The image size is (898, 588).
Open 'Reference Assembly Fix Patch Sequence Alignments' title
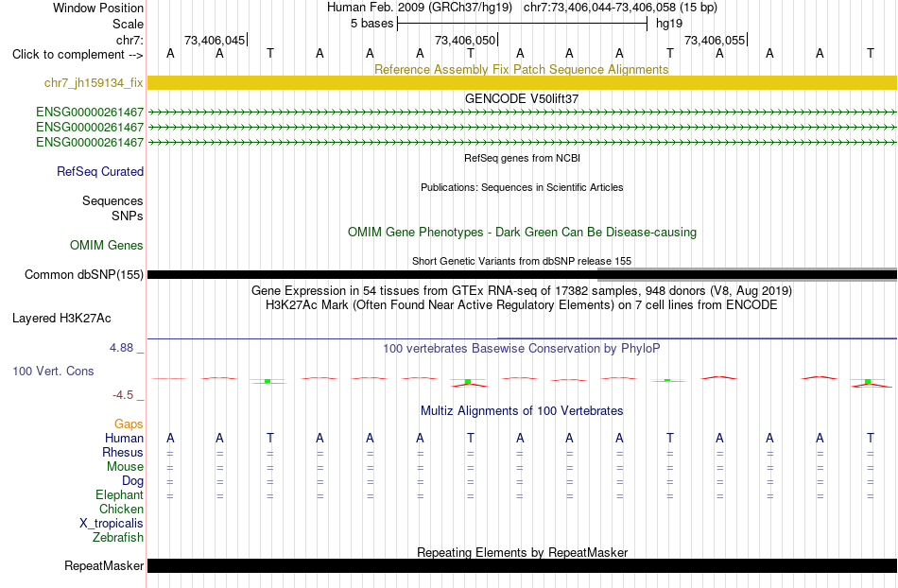[x=522, y=69]
